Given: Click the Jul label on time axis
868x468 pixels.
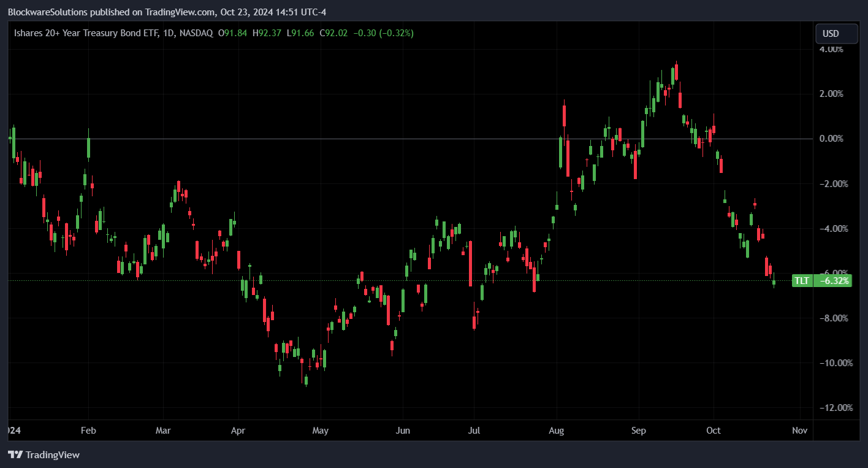Looking at the screenshot, I should click(474, 431).
